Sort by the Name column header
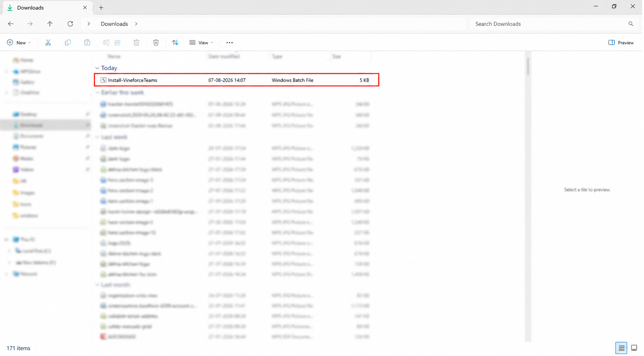The width and height of the screenshot is (644, 356). click(114, 56)
